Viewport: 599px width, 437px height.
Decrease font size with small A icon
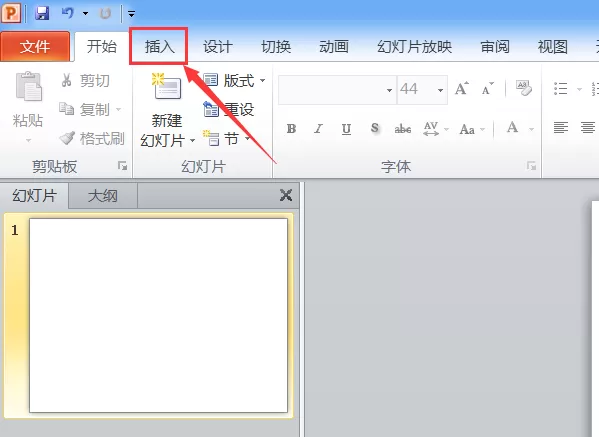pos(487,89)
